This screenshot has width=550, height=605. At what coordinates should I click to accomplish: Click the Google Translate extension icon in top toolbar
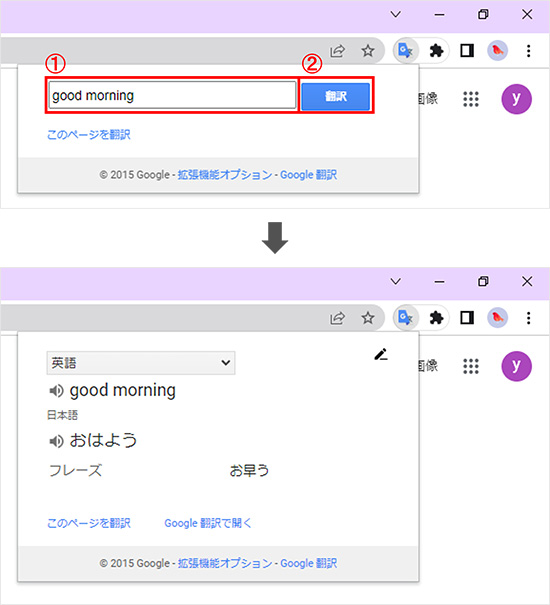tap(405, 51)
